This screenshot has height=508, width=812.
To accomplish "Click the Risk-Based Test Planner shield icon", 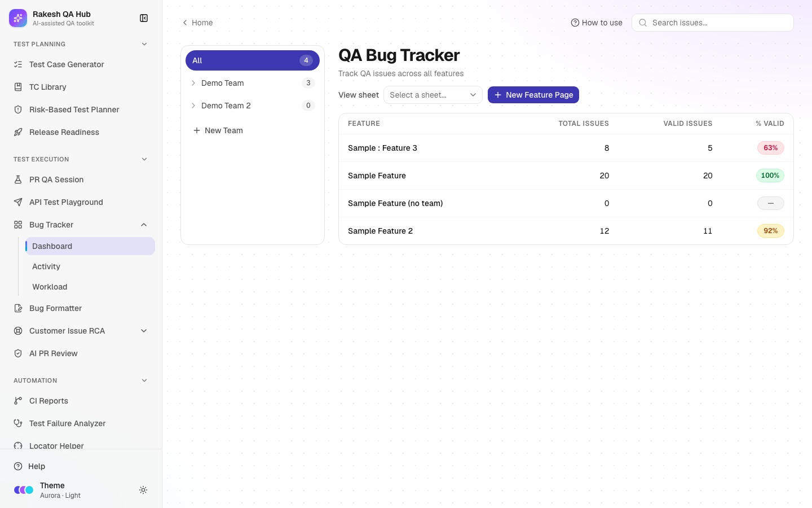I will pos(18,110).
